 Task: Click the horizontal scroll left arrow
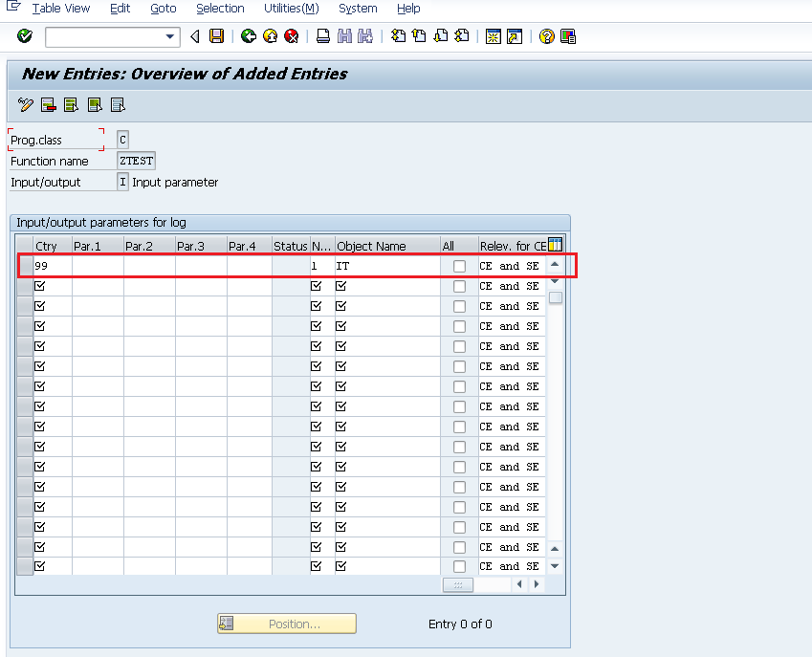coord(519,584)
